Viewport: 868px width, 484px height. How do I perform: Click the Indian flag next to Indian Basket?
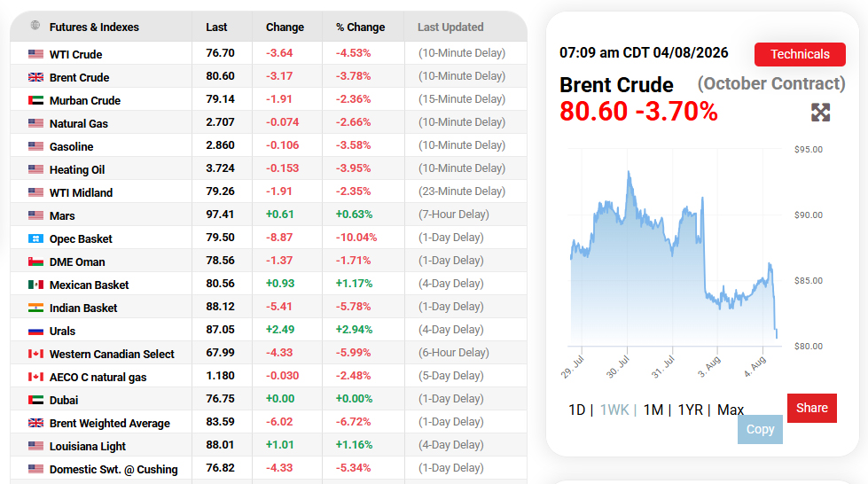(x=36, y=308)
